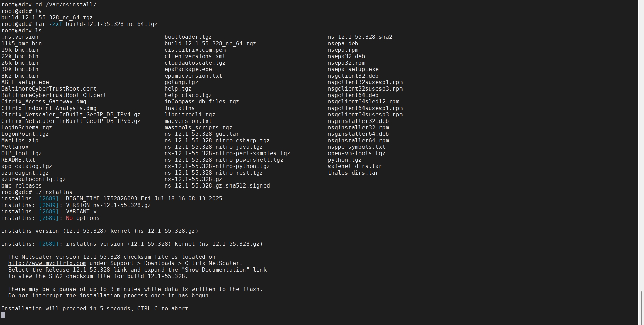Click the ns-12.1-55.328-gui.tar file name
The image size is (644, 325).
(x=202, y=134)
